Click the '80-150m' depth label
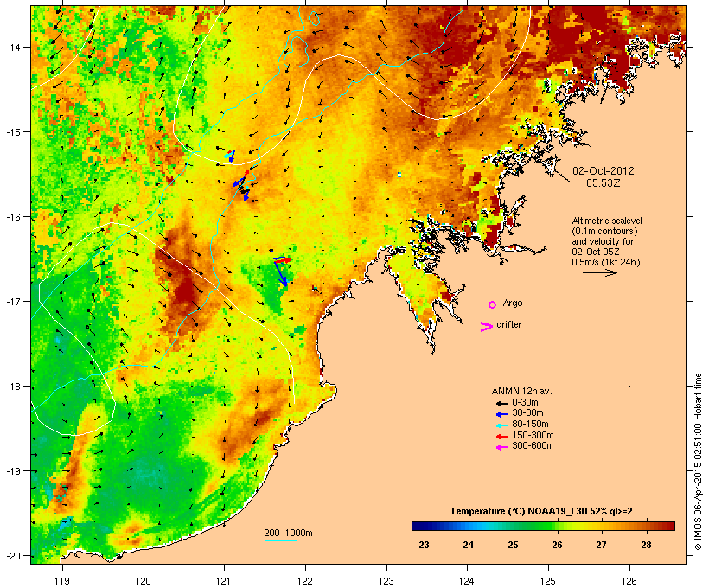This screenshot has height=588, width=709. tap(530, 425)
